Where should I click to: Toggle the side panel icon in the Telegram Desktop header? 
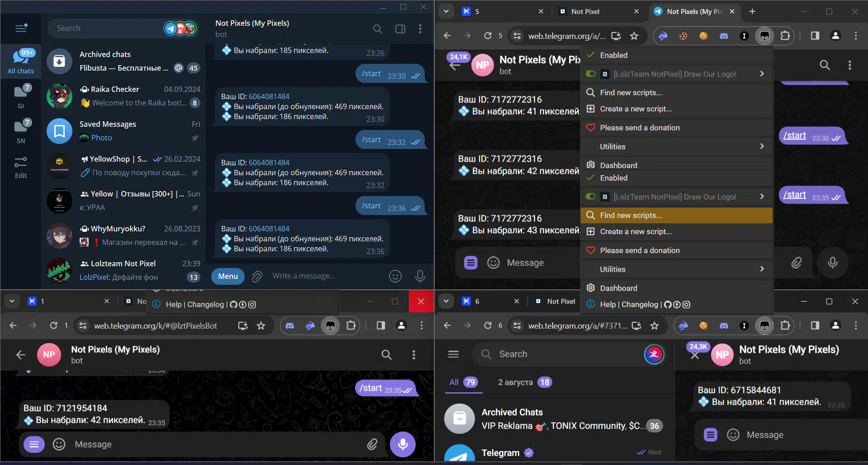(x=400, y=29)
